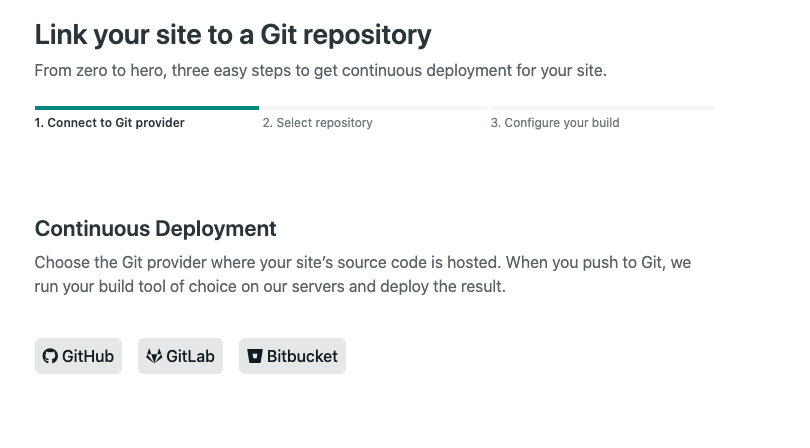Click the gray progress bar above Configure your build
The height and width of the screenshot is (448, 810).
point(603,108)
